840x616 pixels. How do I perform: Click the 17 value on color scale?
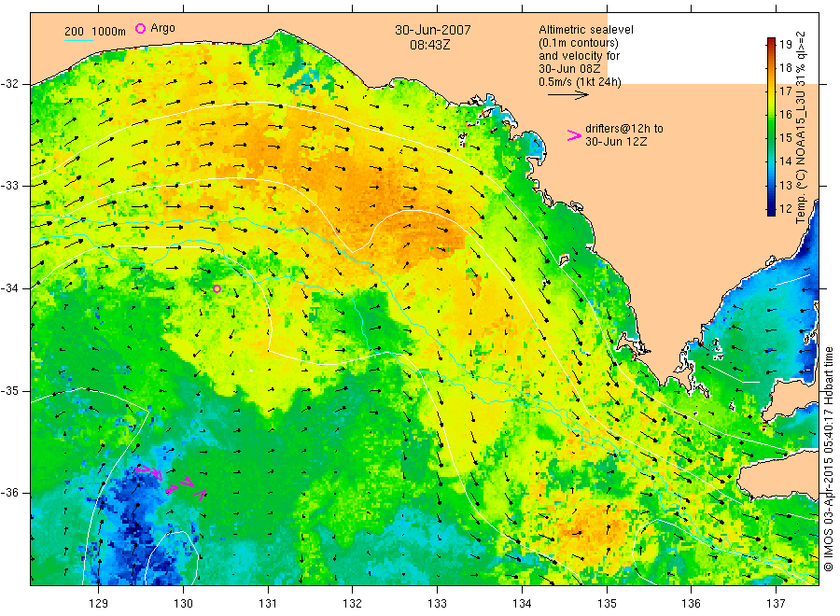pyautogui.click(x=785, y=91)
